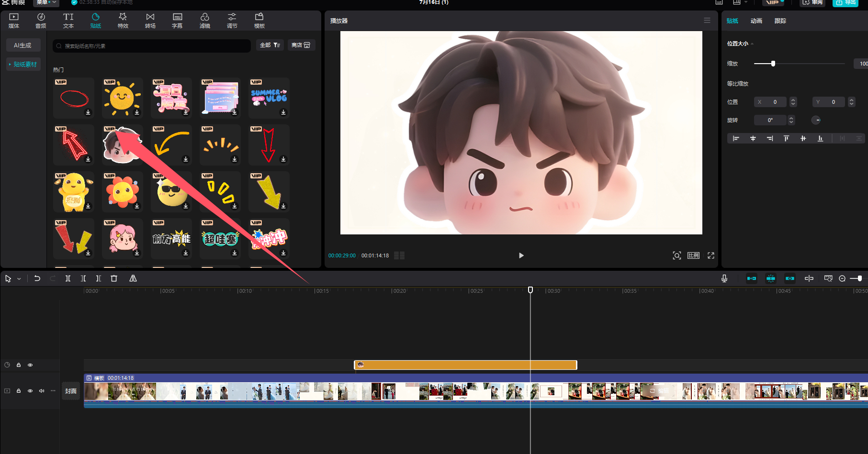This screenshot has width=868, height=454.
Task: Click the AI生成 button
Action: point(23,45)
